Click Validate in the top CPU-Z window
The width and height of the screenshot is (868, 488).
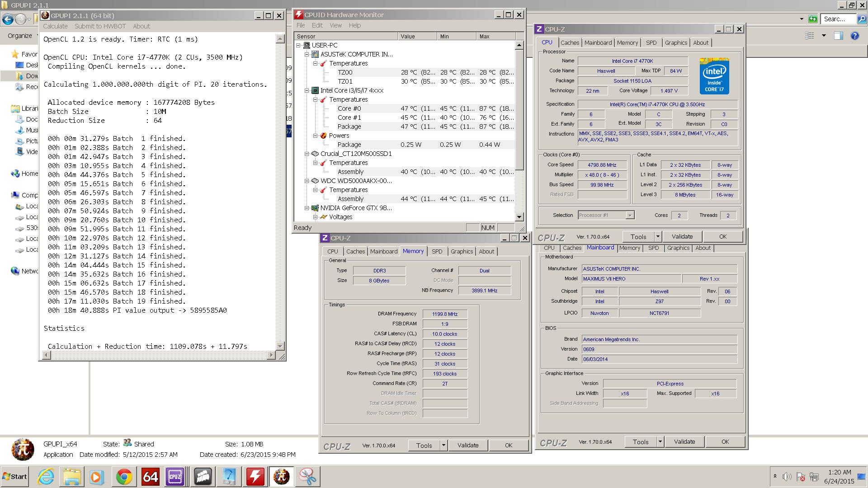pos(682,237)
